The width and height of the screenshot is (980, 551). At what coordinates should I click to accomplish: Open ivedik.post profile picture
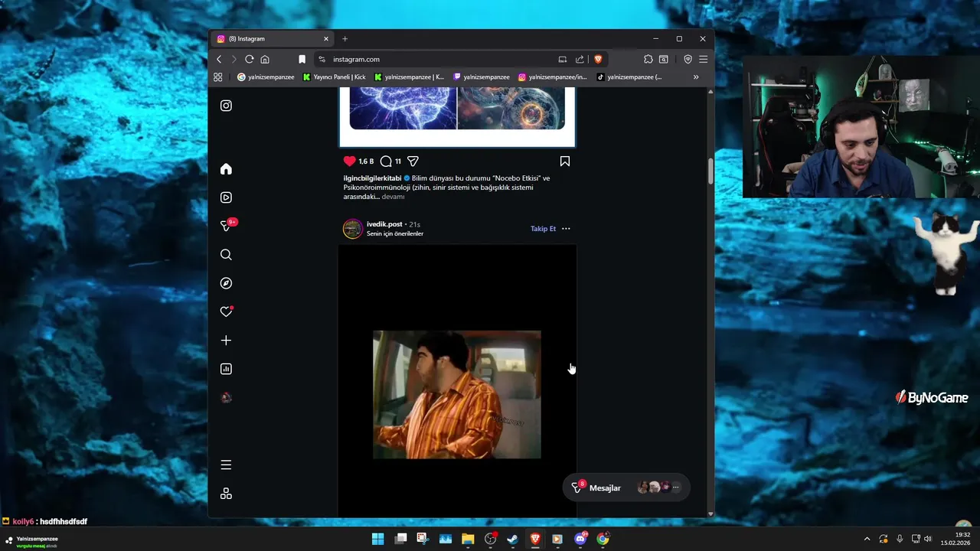coord(352,229)
